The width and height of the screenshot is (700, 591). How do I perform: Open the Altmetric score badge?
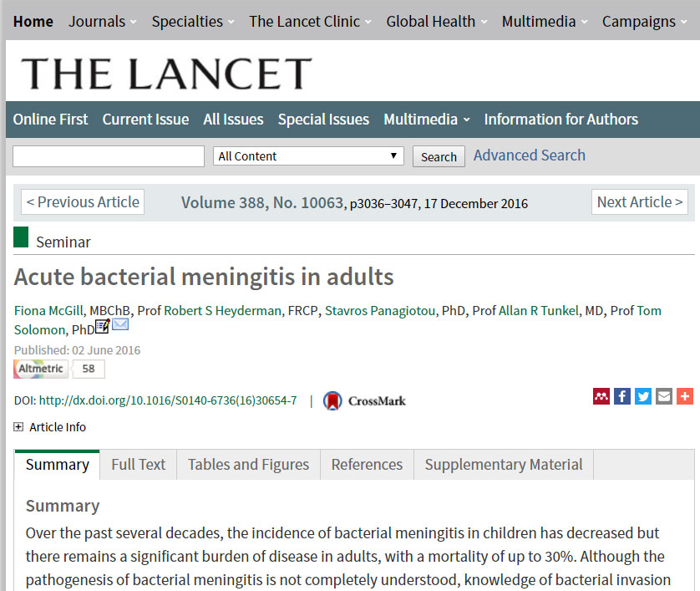click(x=59, y=369)
